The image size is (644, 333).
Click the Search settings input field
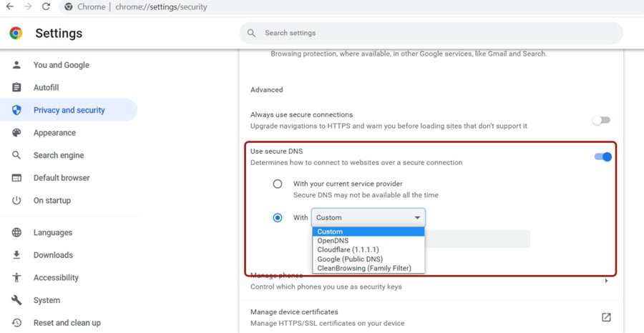pyautogui.click(x=431, y=33)
